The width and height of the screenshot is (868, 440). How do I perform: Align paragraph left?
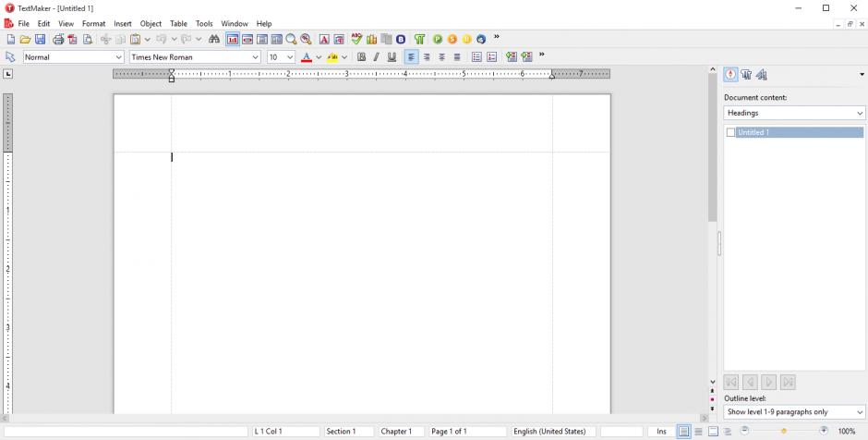point(411,56)
